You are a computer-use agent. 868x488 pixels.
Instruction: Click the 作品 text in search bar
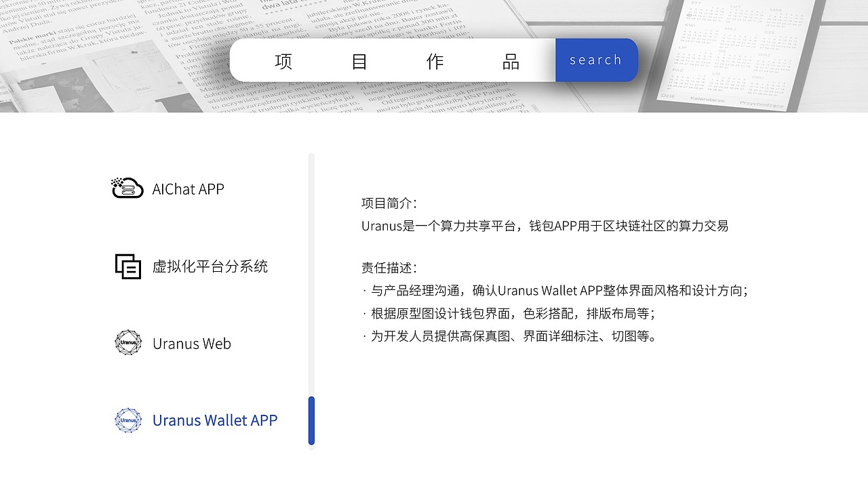(436, 60)
